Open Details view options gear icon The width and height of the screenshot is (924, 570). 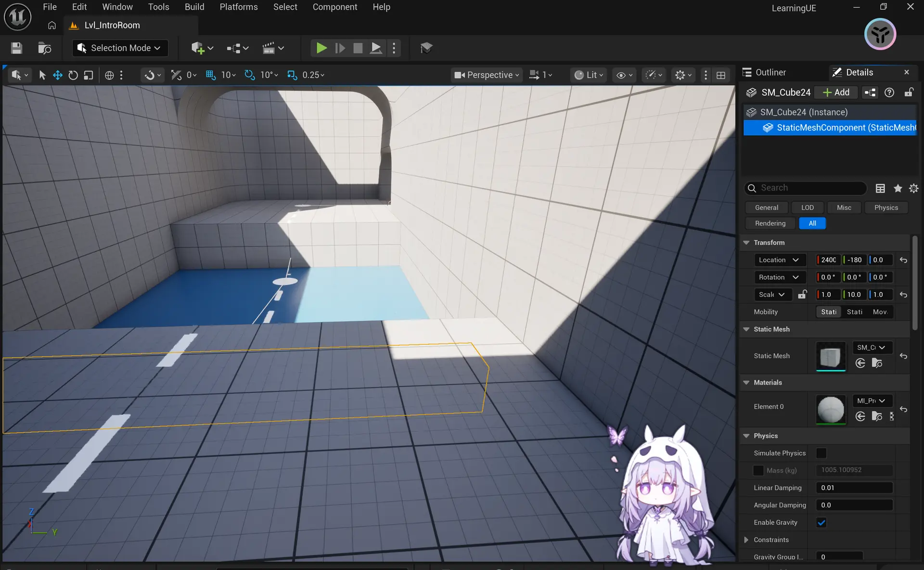(x=913, y=188)
